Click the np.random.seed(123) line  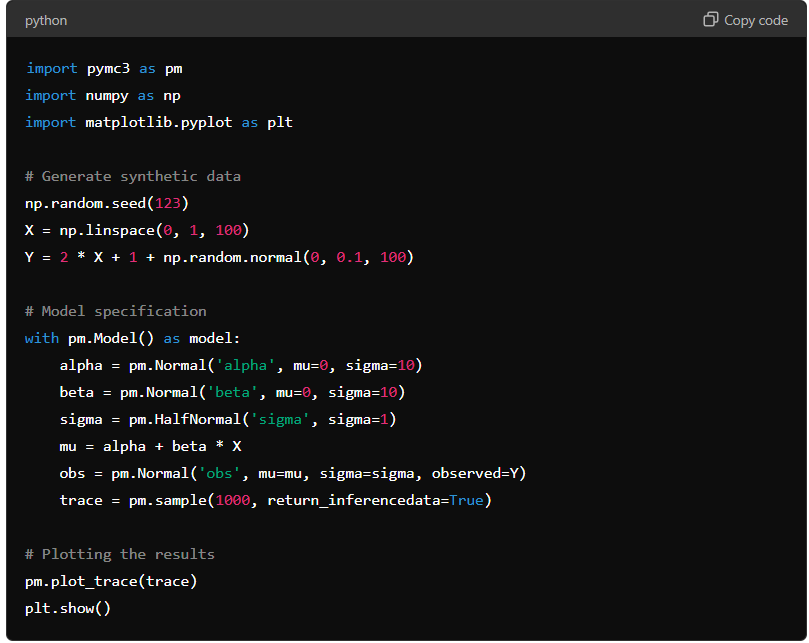(x=107, y=203)
